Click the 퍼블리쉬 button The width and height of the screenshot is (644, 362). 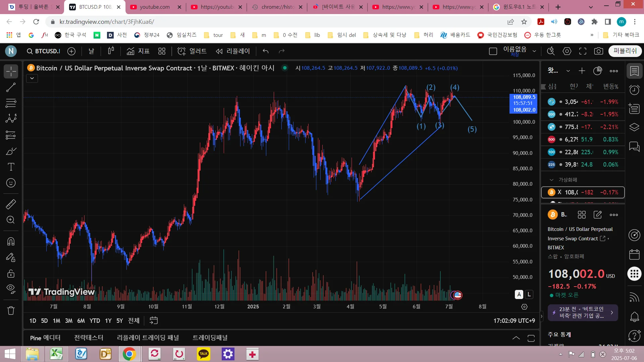[625, 51]
